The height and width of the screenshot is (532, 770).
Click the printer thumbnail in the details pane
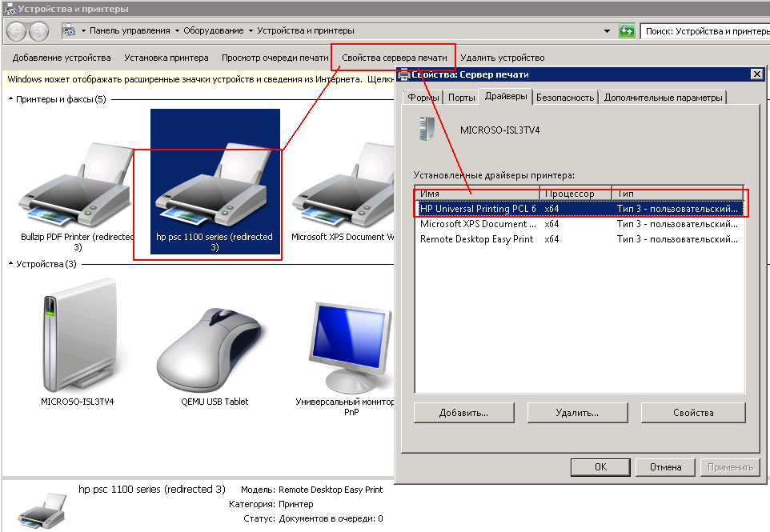click(42, 510)
